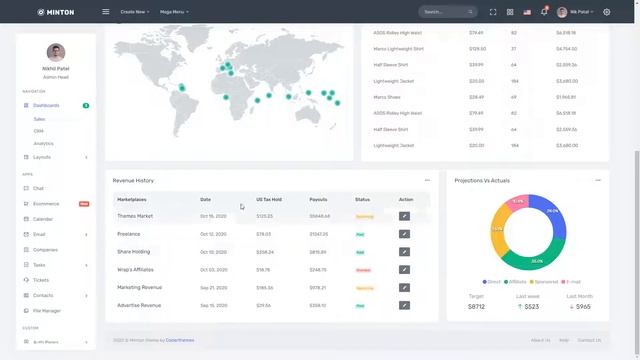Click the Payouts column header
Image resolution: width=640 pixels, height=360 pixels.
pyautogui.click(x=318, y=200)
